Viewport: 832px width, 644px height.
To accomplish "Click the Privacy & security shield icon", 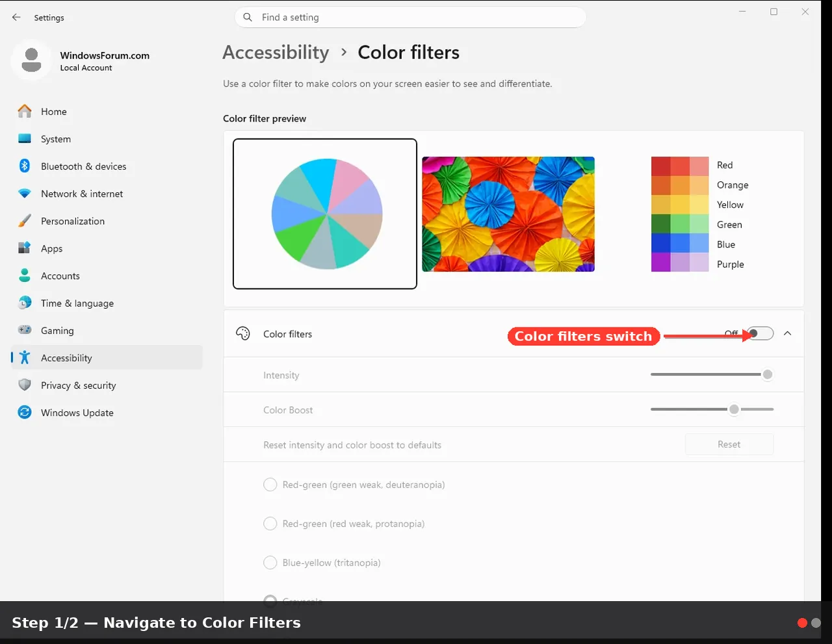I will (x=25, y=385).
